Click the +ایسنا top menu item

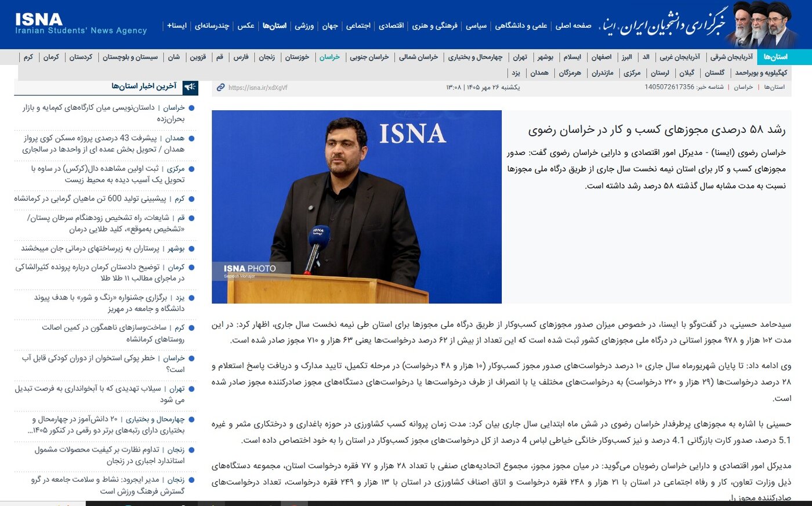click(x=177, y=26)
